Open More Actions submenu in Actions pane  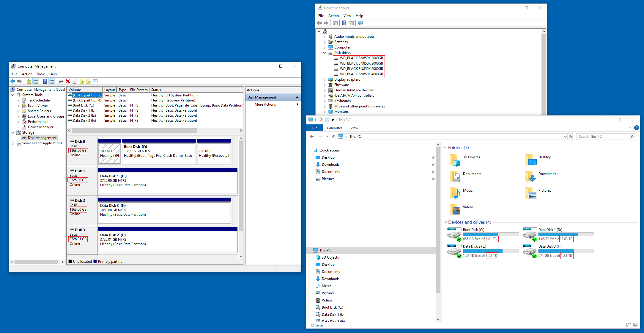coord(273,104)
